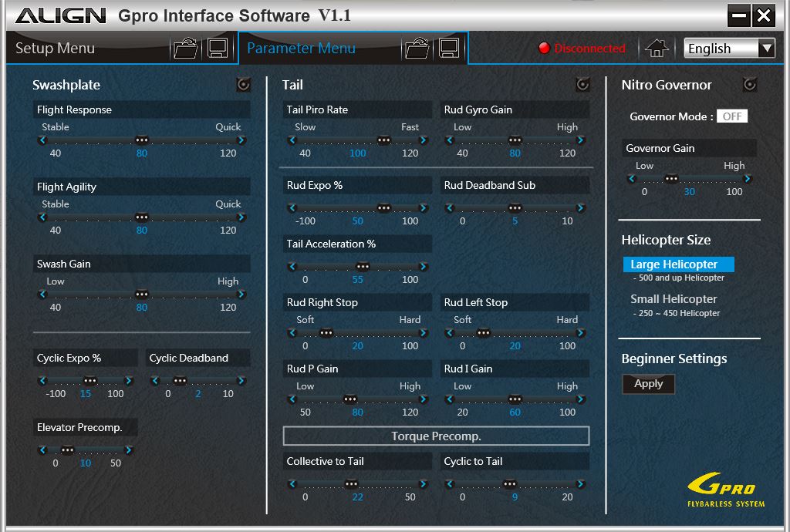Decrease Tail Piro Rate with left arrow
The image size is (790, 532).
(x=292, y=140)
